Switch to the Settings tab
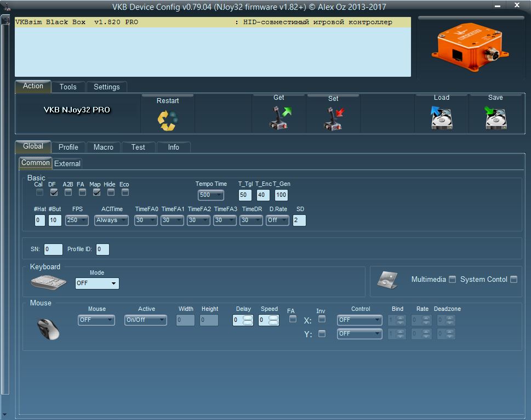The image size is (531, 420). click(107, 87)
